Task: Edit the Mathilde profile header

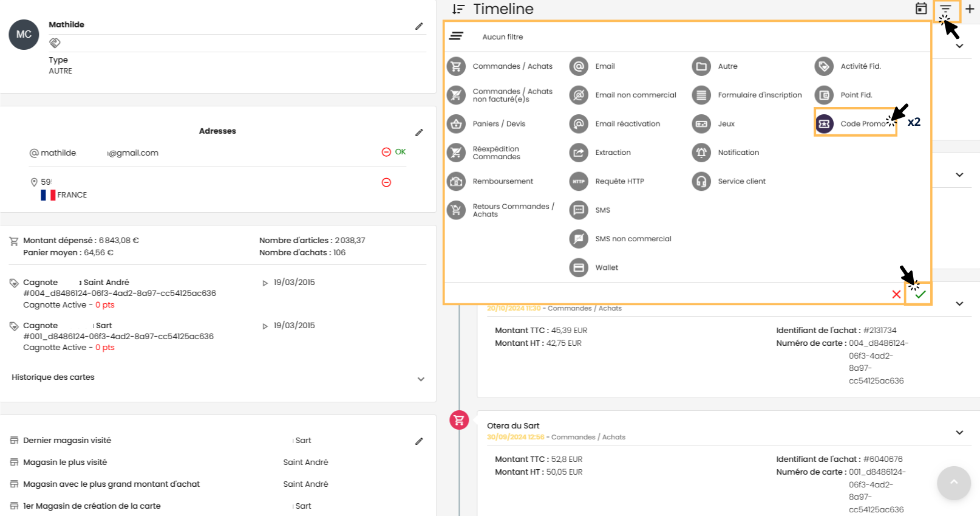Action: [x=419, y=26]
